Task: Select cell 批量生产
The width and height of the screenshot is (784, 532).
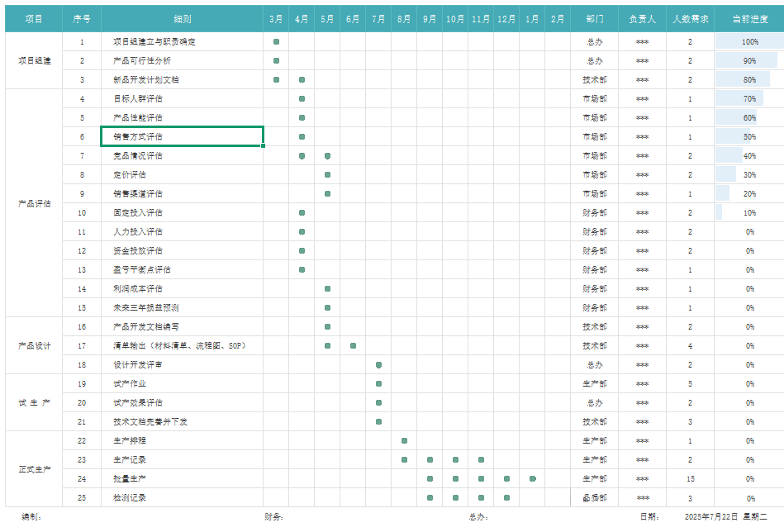Action: point(182,479)
